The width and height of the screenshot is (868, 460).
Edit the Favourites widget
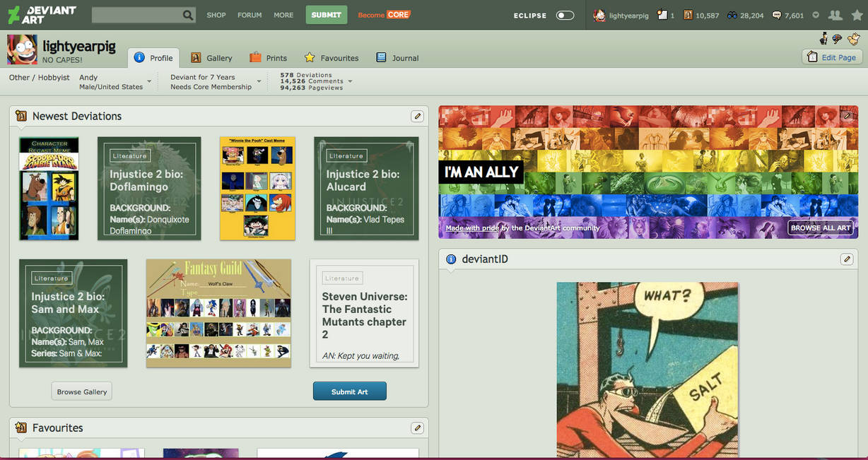click(418, 427)
